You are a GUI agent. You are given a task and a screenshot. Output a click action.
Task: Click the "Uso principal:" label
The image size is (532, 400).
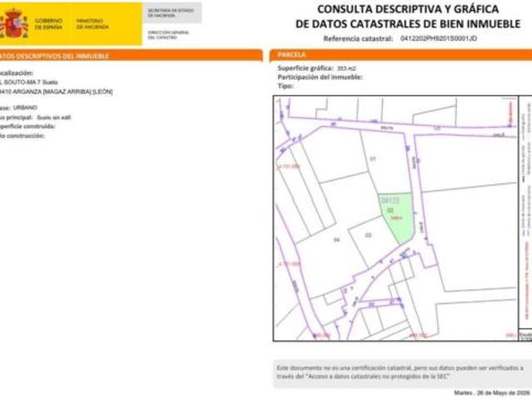[x=16, y=117]
